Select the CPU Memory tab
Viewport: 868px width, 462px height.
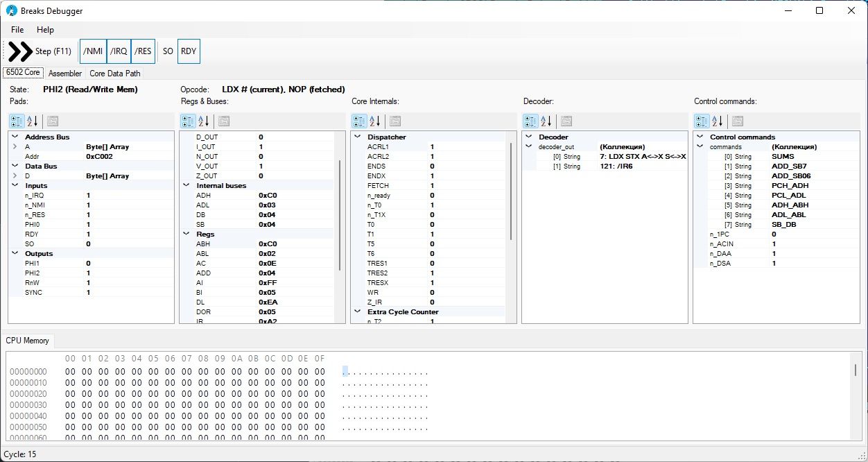(x=28, y=341)
